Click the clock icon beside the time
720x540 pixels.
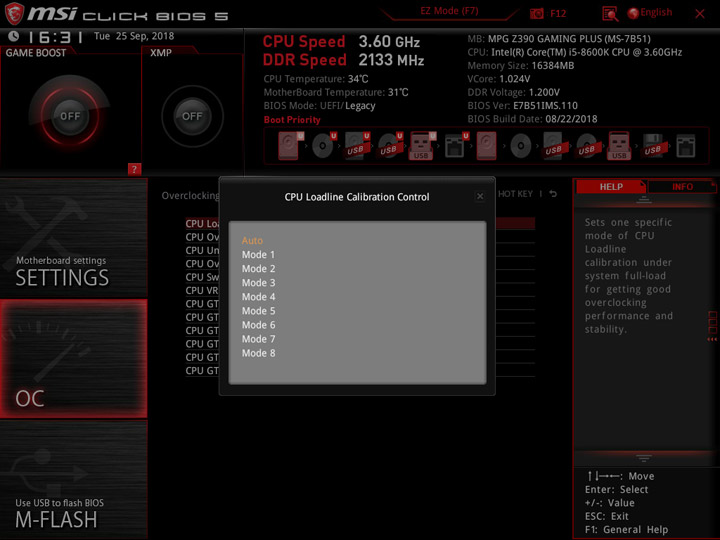tap(13, 36)
